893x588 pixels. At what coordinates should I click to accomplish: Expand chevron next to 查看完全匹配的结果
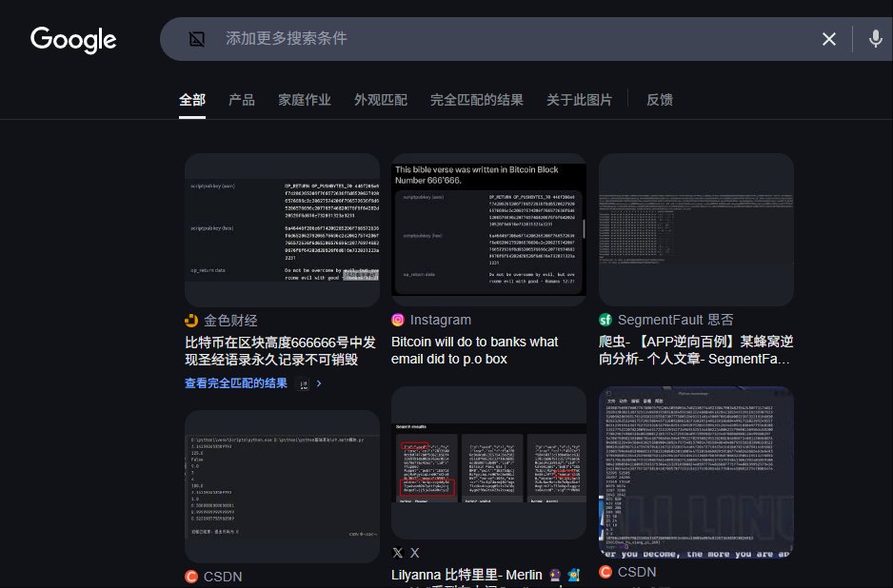(319, 383)
